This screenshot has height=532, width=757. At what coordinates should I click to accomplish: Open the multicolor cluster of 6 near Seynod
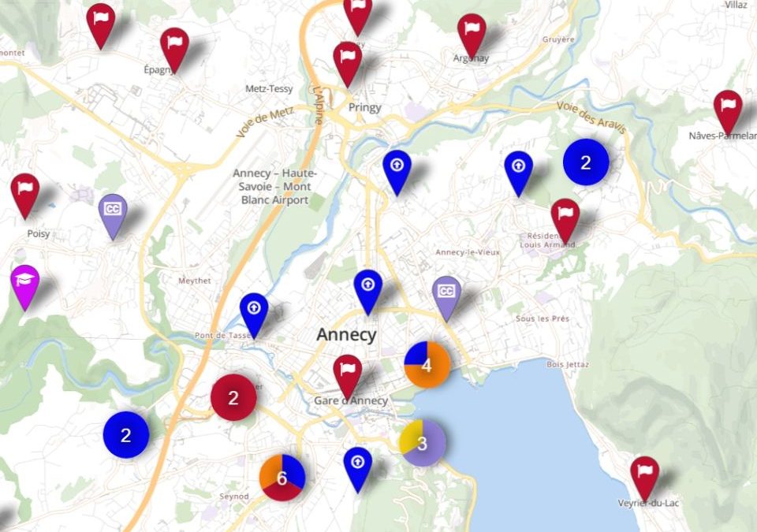[282, 478]
